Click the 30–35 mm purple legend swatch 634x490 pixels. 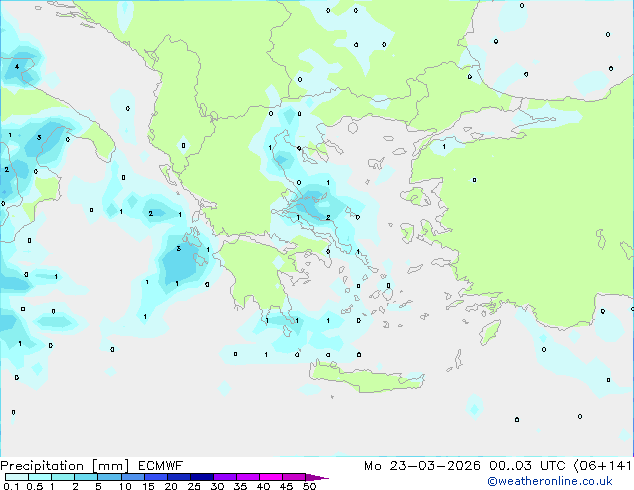[x=225, y=477]
